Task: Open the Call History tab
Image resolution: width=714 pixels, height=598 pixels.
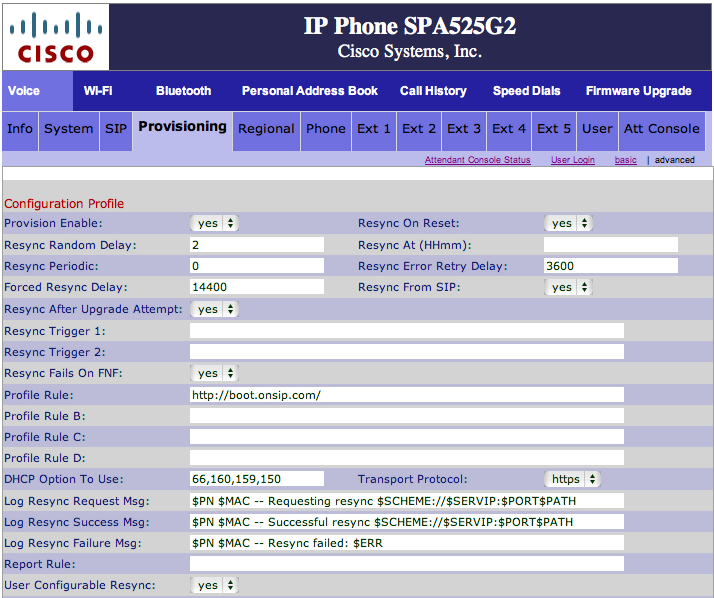Action: pos(433,91)
